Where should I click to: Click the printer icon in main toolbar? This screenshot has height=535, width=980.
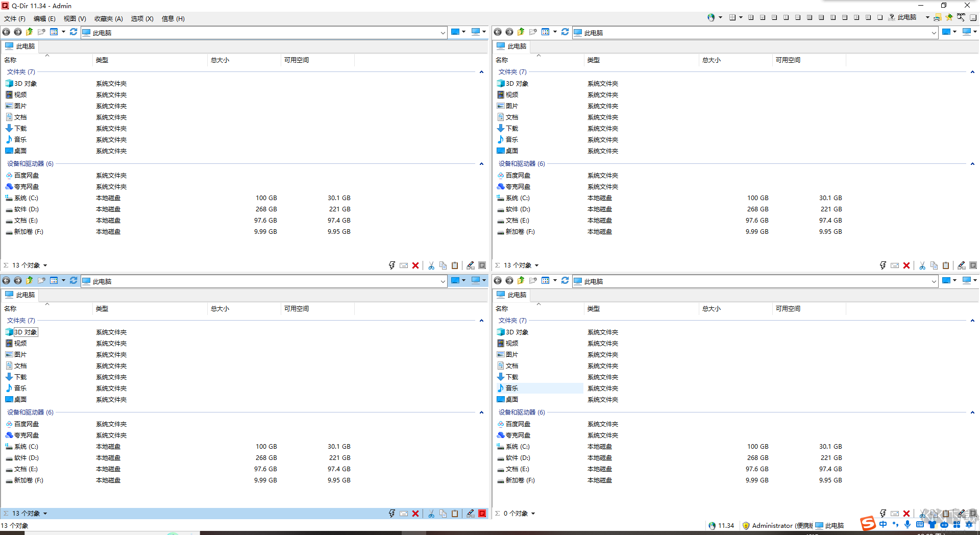(937, 17)
